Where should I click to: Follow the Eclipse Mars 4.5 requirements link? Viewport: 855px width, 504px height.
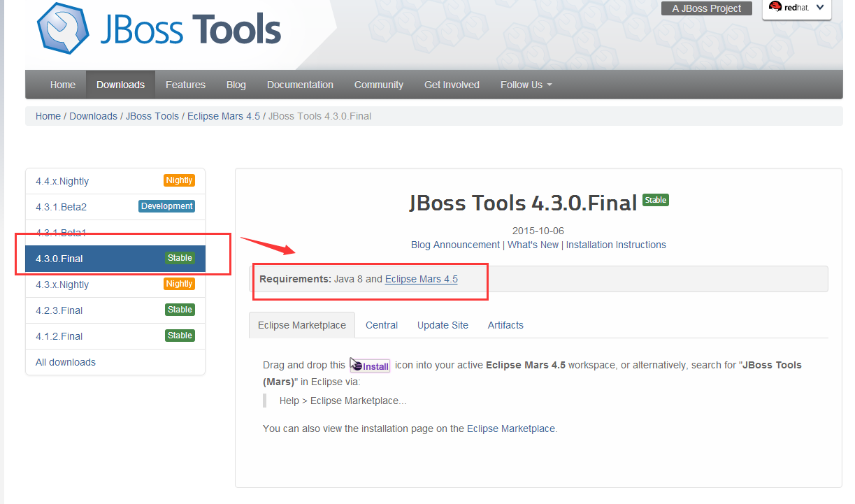(421, 279)
